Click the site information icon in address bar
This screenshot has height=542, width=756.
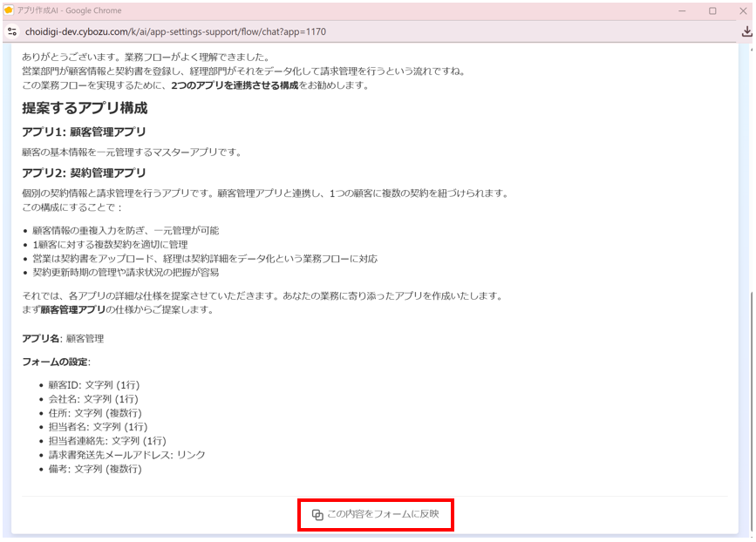(12, 31)
